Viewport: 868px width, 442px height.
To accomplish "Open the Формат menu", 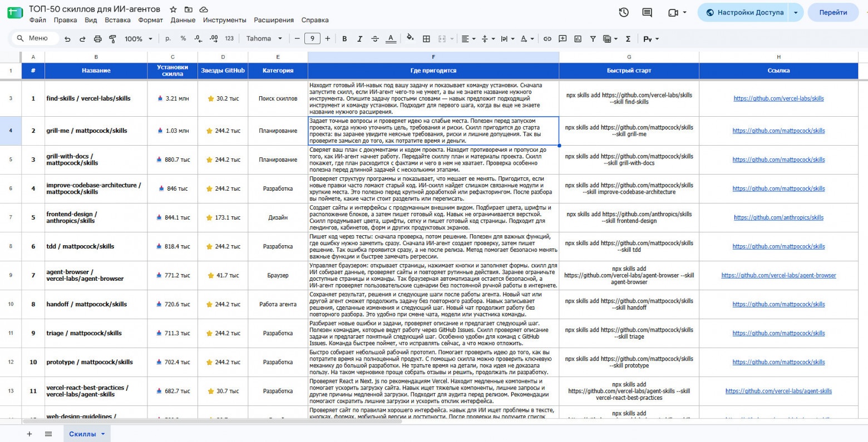I will click(150, 20).
